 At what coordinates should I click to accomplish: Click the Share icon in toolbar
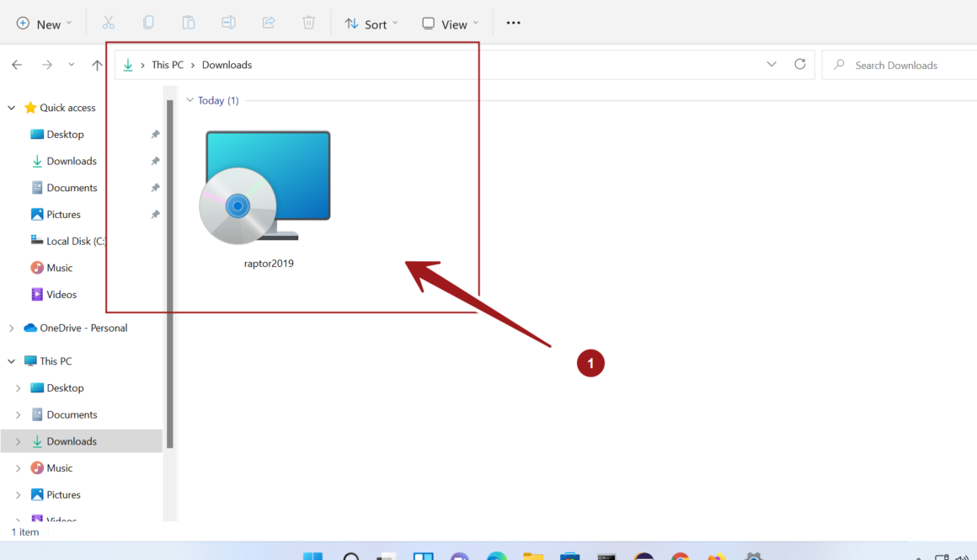click(x=269, y=24)
